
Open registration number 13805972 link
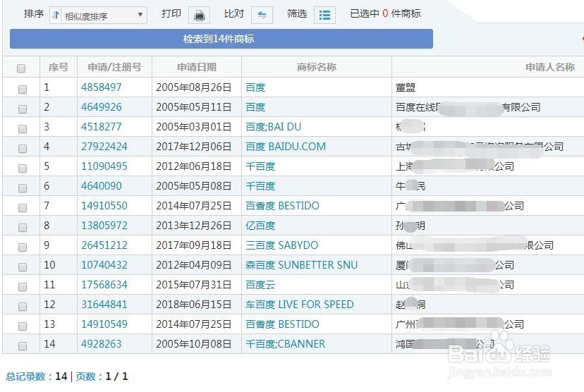104,225
